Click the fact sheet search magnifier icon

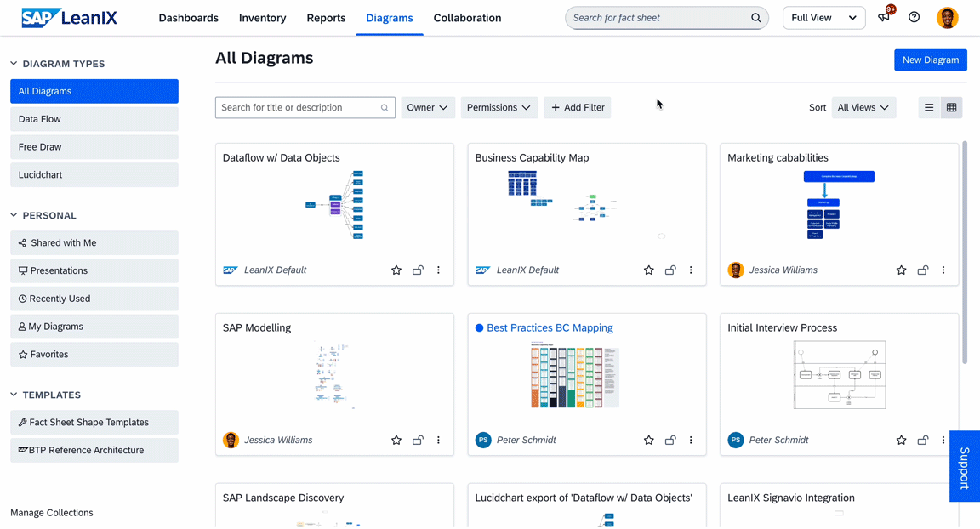coord(755,18)
